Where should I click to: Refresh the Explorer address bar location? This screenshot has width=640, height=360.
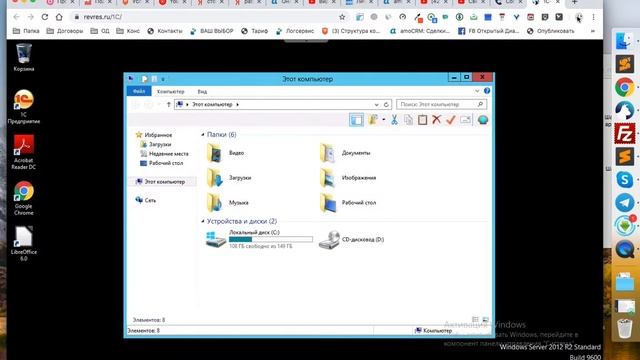[386, 104]
